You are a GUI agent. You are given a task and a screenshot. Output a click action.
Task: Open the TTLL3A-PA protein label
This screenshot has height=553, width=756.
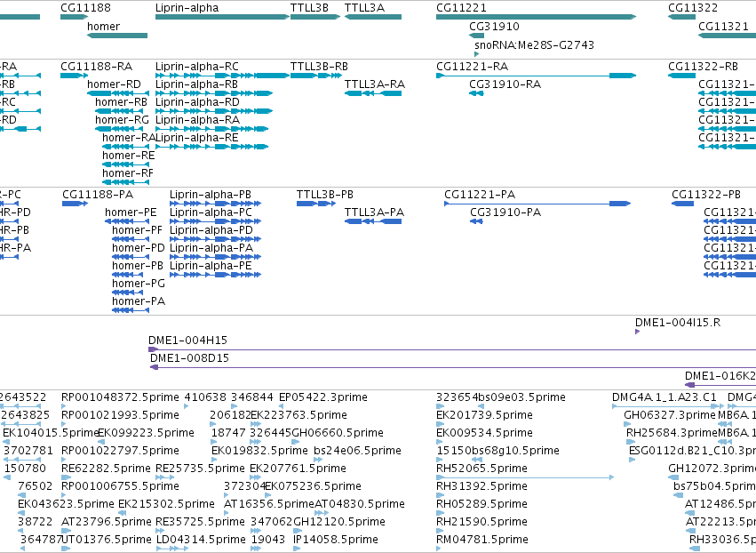374,212
